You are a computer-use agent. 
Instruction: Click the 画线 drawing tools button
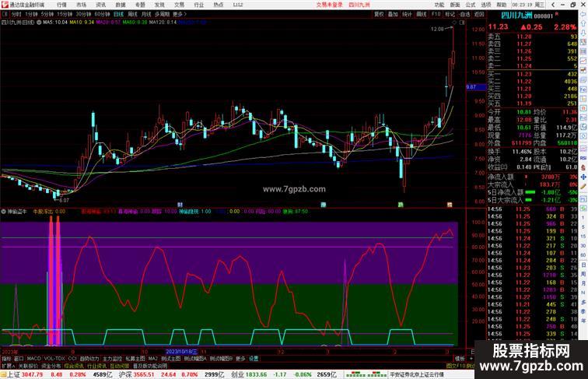[422, 14]
